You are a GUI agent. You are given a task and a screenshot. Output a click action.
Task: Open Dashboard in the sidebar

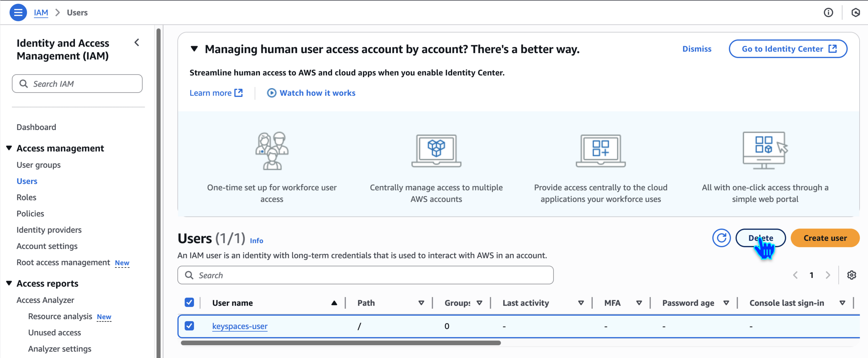pyautogui.click(x=36, y=127)
